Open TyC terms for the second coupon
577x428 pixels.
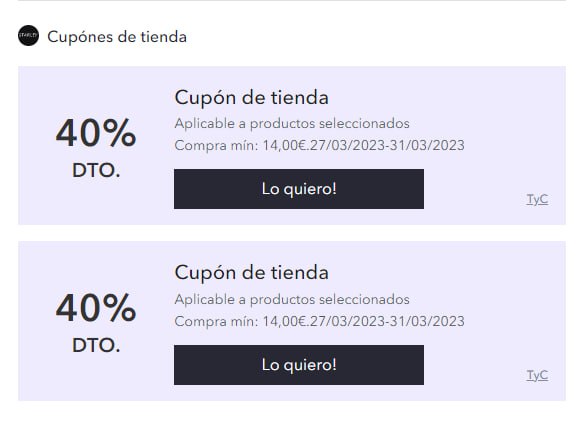(537, 375)
